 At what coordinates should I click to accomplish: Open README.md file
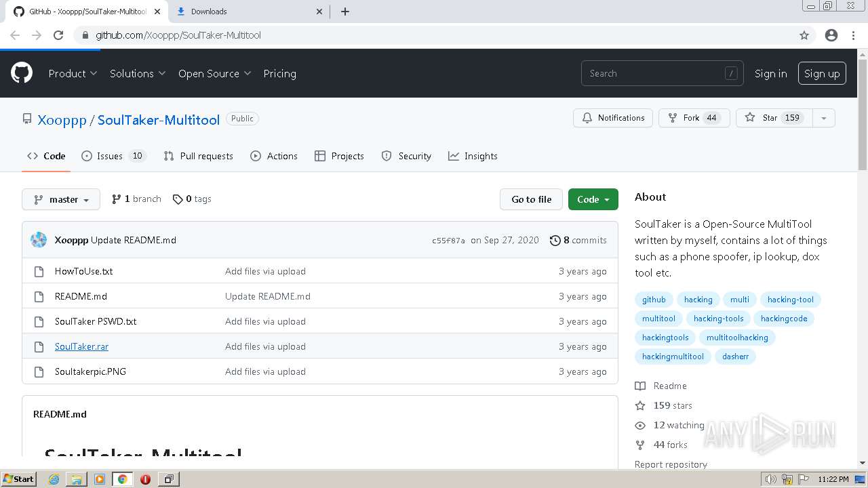[81, 296]
